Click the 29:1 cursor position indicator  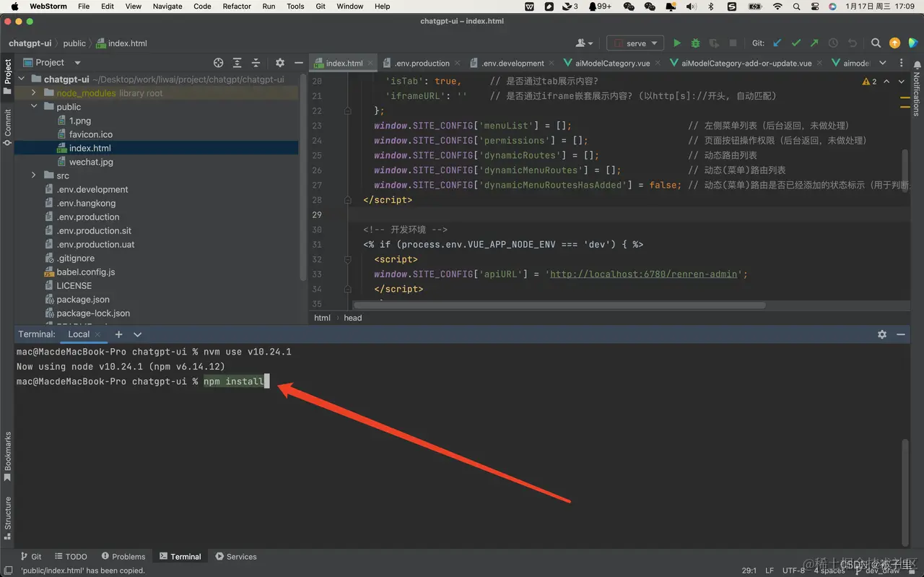(x=749, y=571)
